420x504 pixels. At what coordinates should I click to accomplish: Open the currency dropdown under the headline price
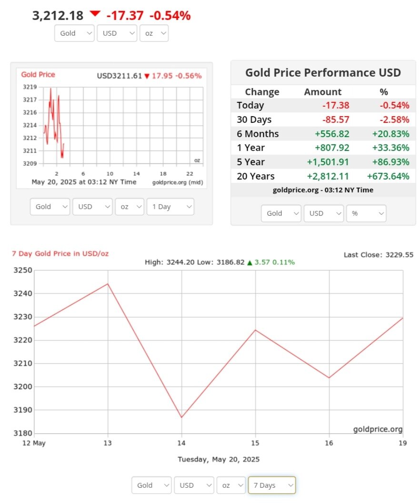pyautogui.click(x=117, y=33)
